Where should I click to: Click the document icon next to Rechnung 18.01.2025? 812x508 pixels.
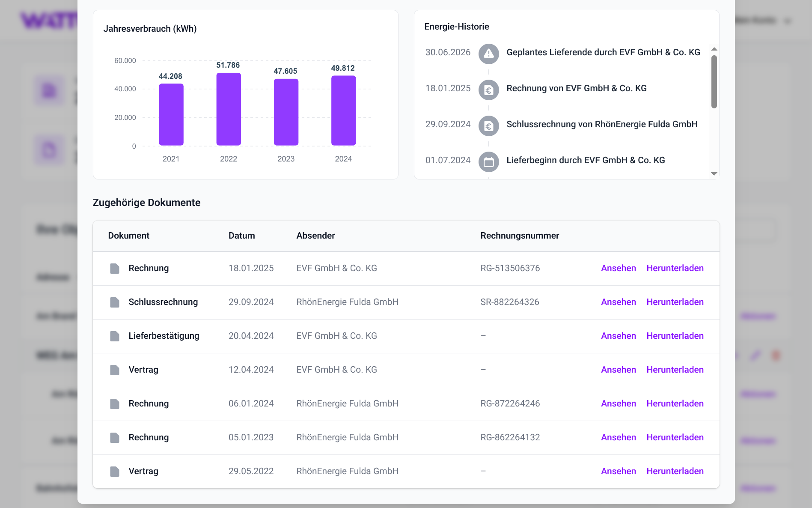coord(114,268)
